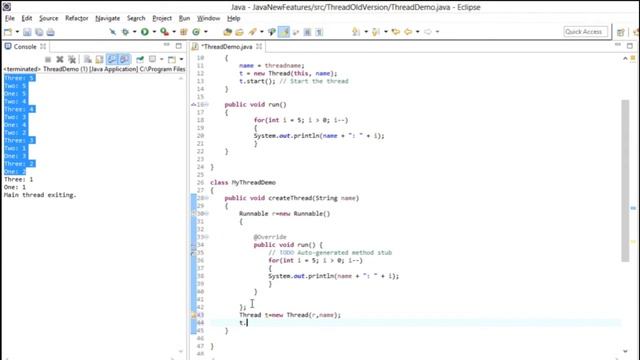Collapse the @Override fold at line 33
Screen dimensions: 640x360
(x=207, y=237)
